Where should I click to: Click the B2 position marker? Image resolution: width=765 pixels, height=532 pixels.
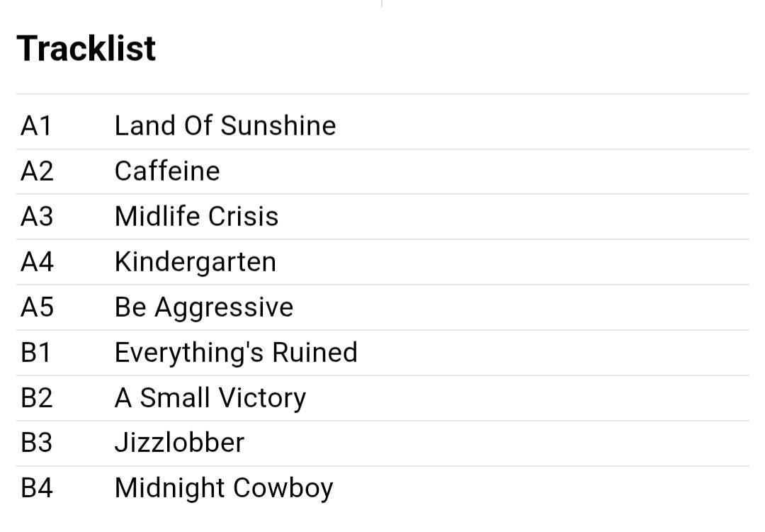(x=37, y=397)
